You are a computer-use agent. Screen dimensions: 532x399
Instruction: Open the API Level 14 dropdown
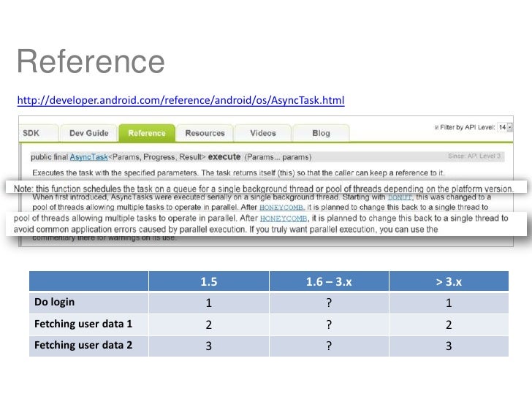click(x=504, y=127)
